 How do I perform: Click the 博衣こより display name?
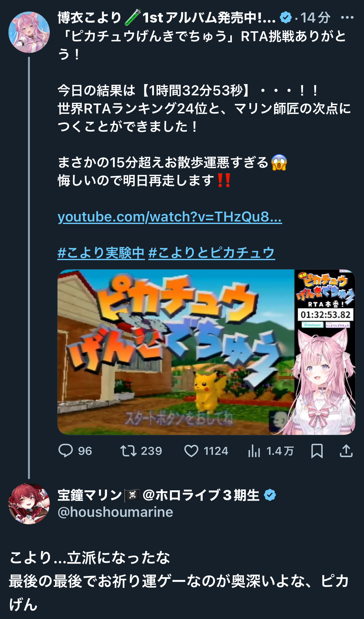click(x=90, y=17)
